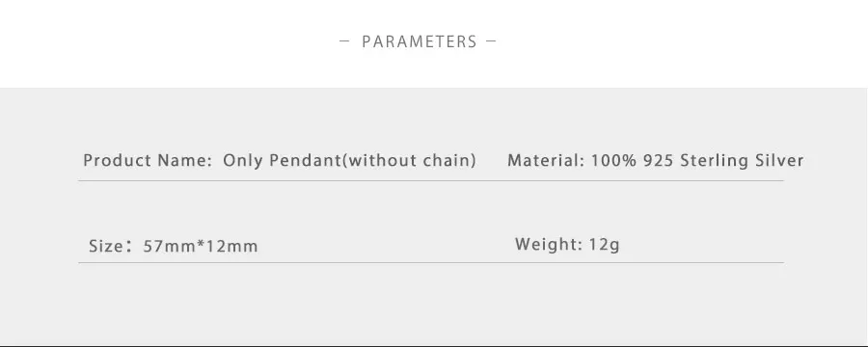Click the '12mm' width value
This screenshot has height=347, width=868.
point(231,246)
